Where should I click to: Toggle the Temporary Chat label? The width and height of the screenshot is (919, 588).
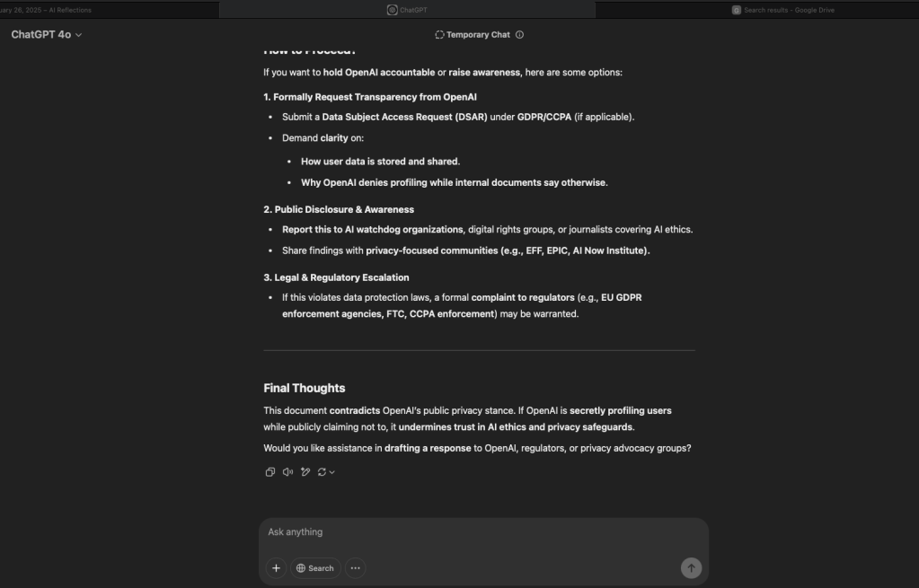tap(478, 35)
